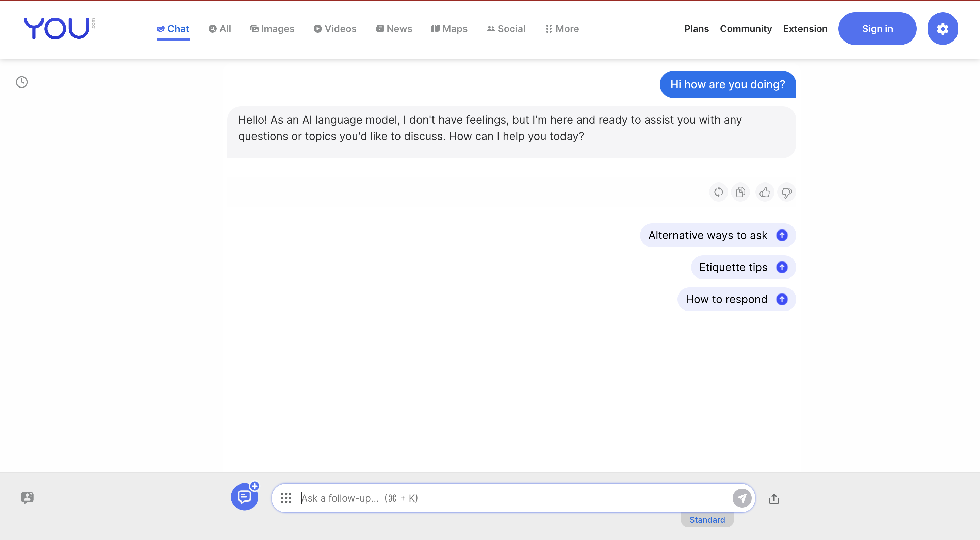Viewport: 980px width, 540px height.
Task: Click the Plans link
Action: pos(696,29)
